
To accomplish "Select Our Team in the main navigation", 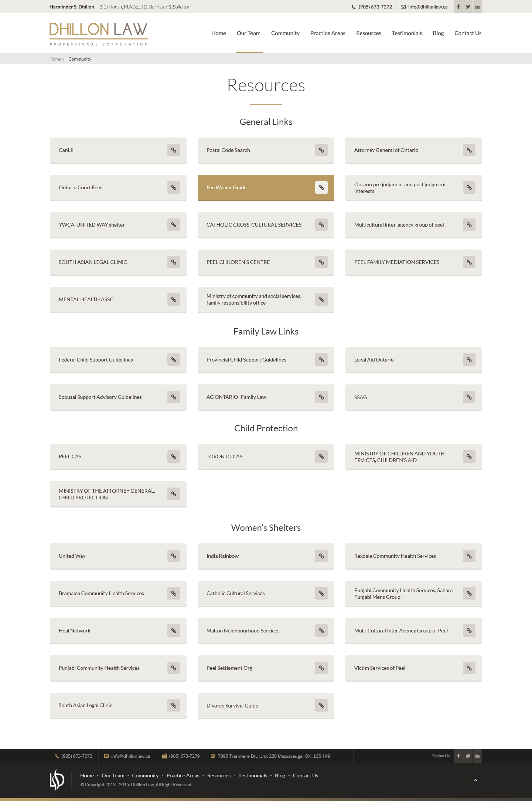I will (249, 33).
